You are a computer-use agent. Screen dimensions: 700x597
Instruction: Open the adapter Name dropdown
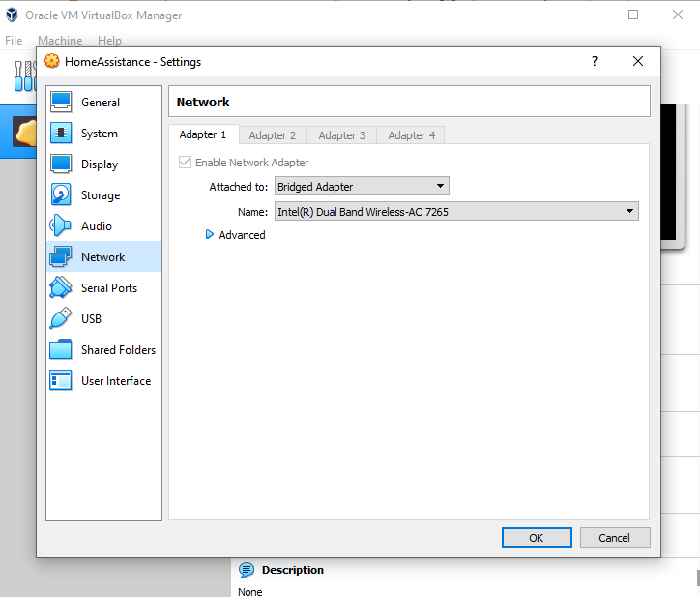[x=456, y=211]
